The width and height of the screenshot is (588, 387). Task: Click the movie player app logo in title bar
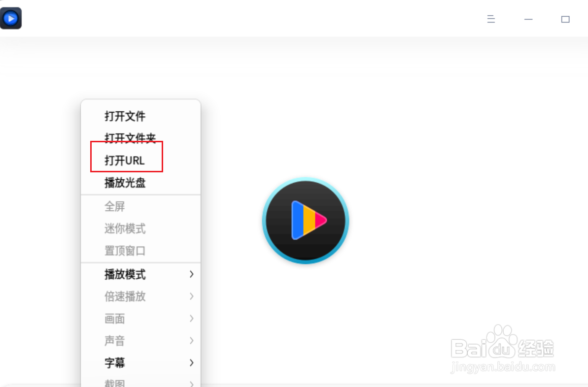point(11,18)
